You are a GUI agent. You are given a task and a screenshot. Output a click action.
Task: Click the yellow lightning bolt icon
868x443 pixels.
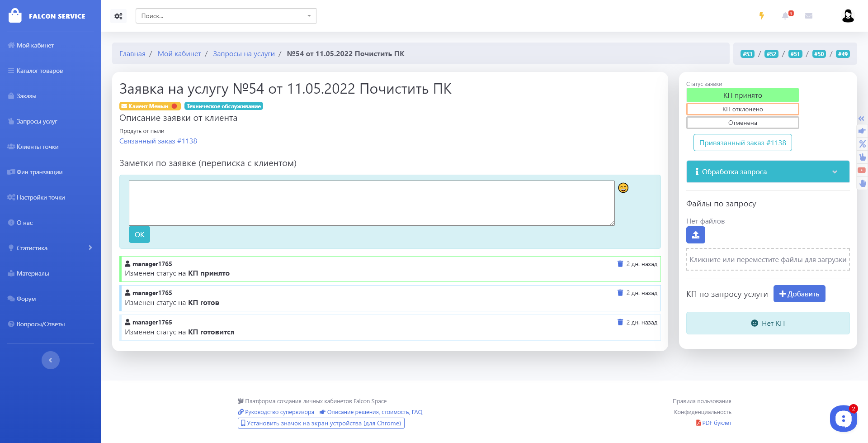(x=762, y=16)
